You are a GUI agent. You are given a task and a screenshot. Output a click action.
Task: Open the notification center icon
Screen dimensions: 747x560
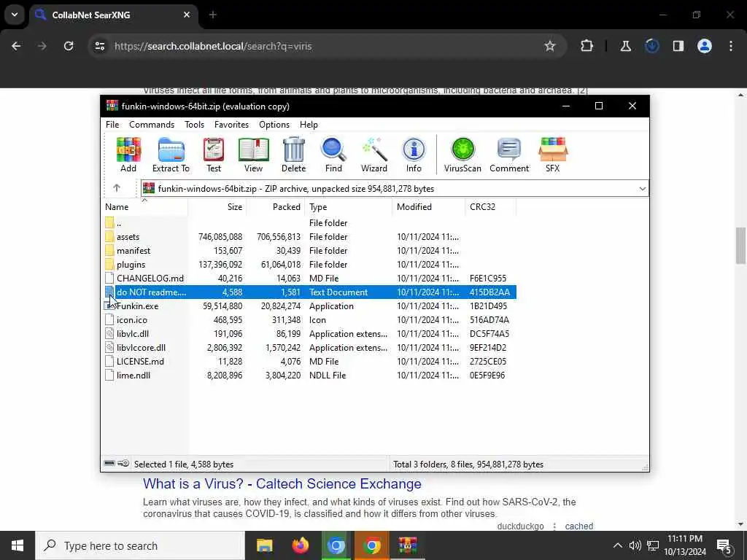click(x=724, y=545)
